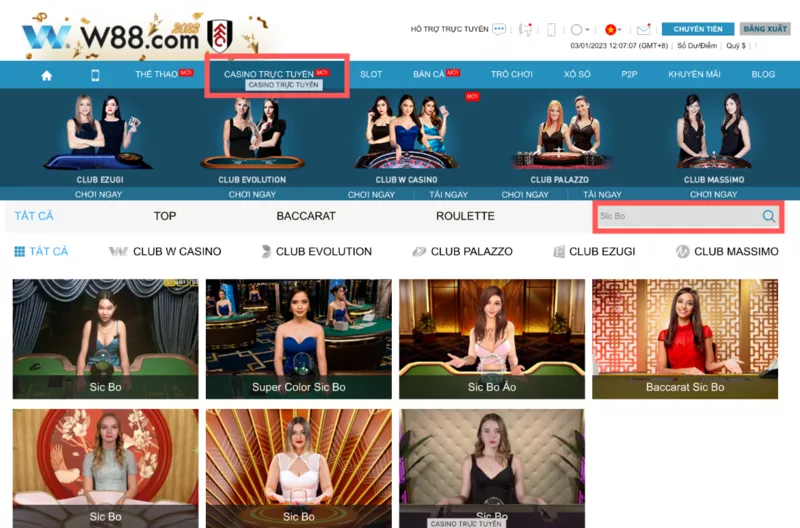
Task: Open the KHUYẾN MÃI menu item
Action: coord(694,74)
